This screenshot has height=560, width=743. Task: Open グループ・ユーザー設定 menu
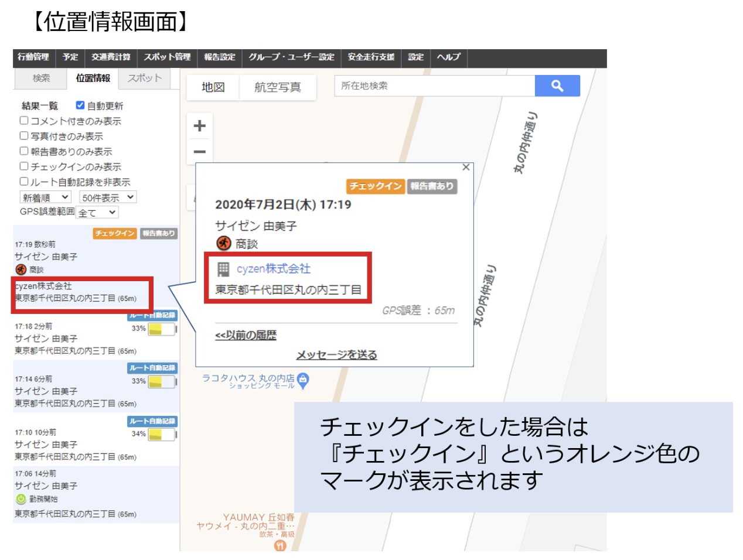291,57
